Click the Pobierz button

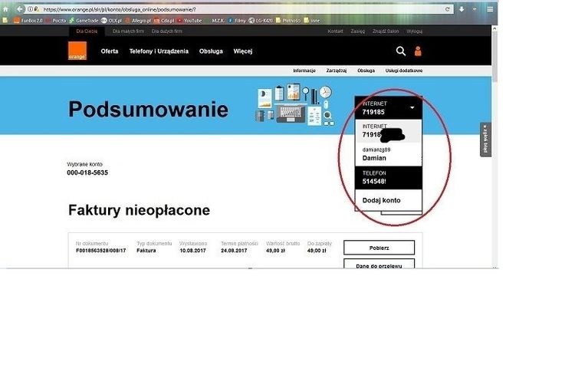point(379,248)
